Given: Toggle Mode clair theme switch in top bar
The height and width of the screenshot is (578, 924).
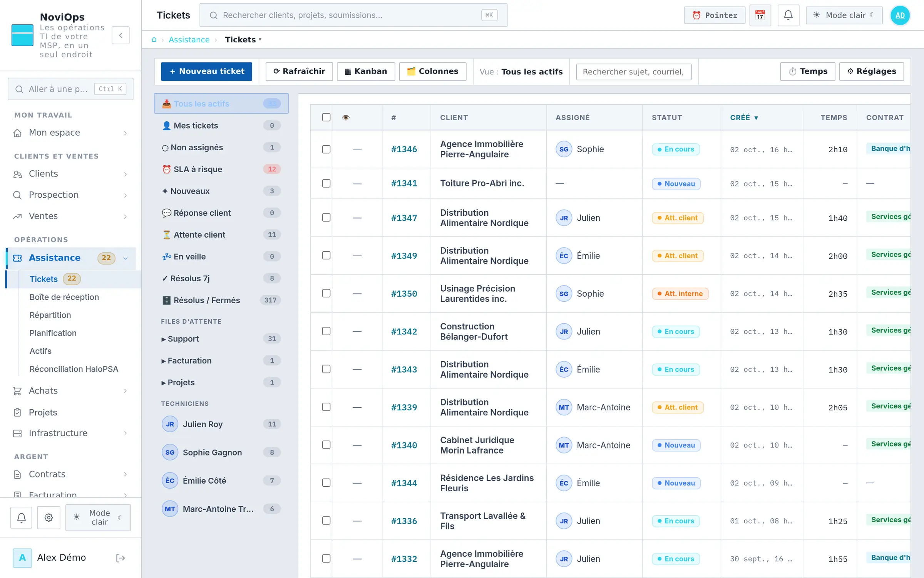Looking at the screenshot, I should point(844,15).
